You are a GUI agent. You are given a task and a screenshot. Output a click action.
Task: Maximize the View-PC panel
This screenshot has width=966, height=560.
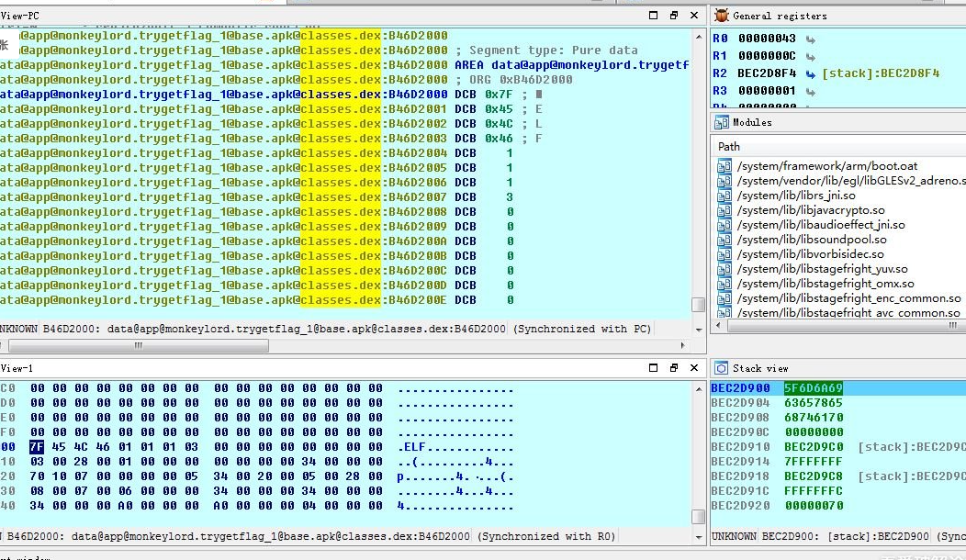pos(654,16)
